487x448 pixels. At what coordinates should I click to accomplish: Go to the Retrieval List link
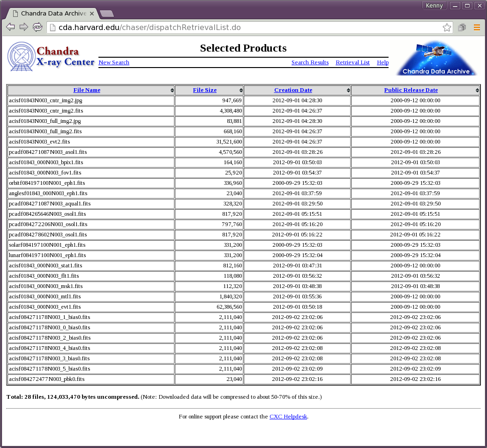pyautogui.click(x=352, y=62)
